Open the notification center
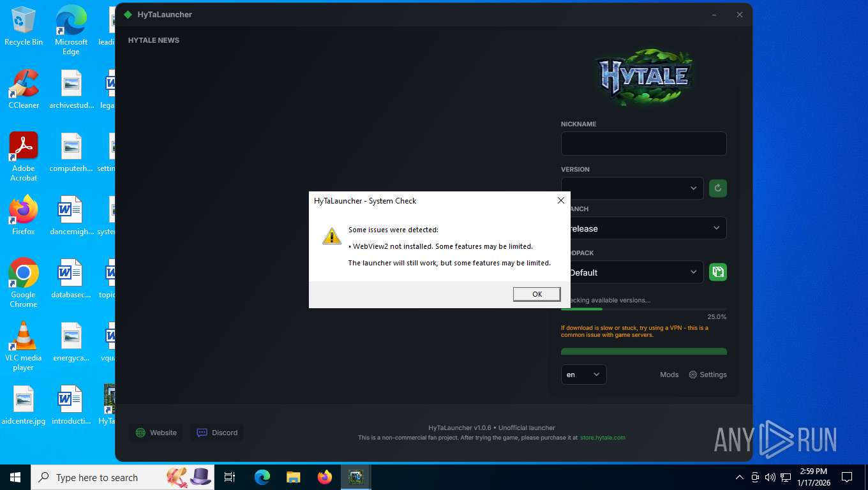This screenshot has height=490, width=868. [x=847, y=477]
